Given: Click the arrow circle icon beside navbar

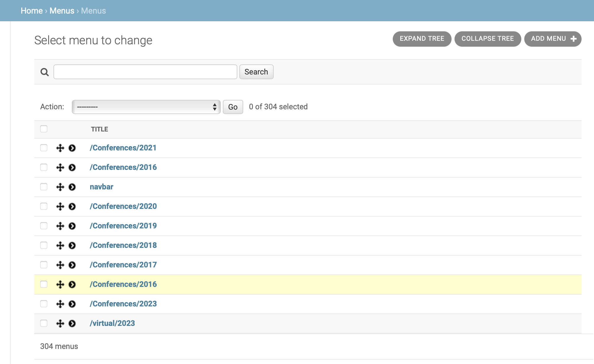Looking at the screenshot, I should point(72,186).
